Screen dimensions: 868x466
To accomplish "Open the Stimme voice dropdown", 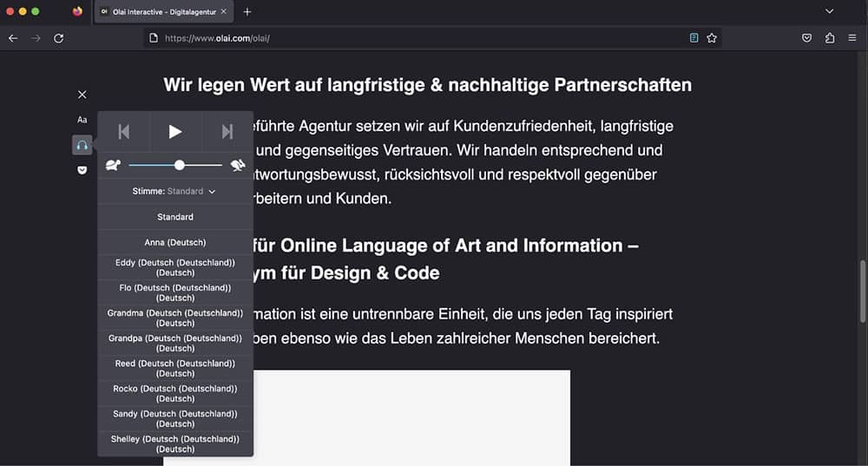I will (175, 191).
